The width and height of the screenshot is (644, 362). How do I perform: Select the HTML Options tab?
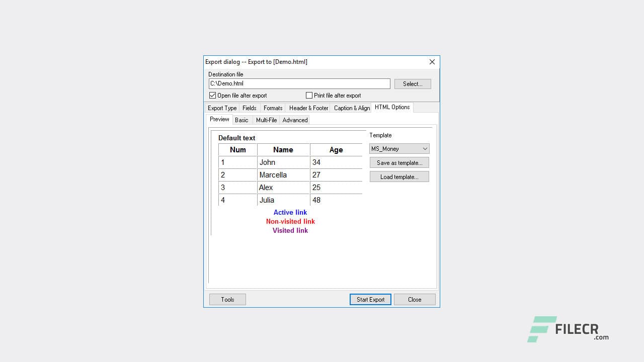tap(392, 107)
